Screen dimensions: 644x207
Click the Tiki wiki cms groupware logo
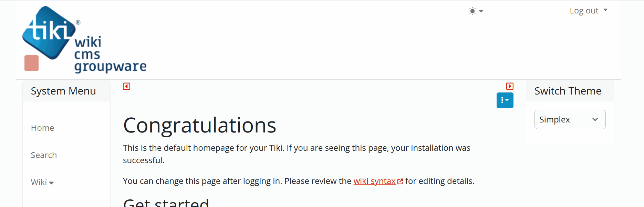[x=84, y=40]
